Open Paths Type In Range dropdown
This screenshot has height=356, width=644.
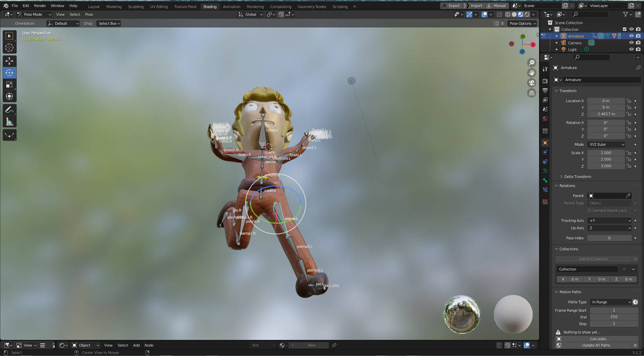611,302
